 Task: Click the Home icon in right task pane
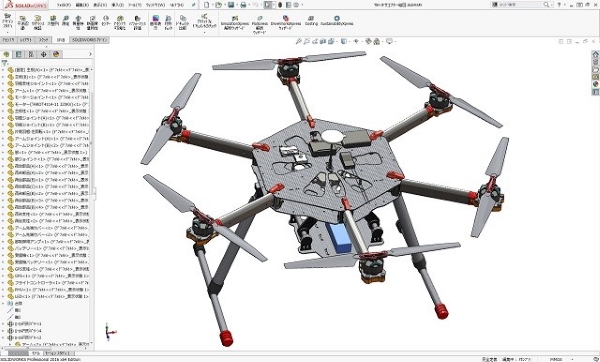point(595,54)
